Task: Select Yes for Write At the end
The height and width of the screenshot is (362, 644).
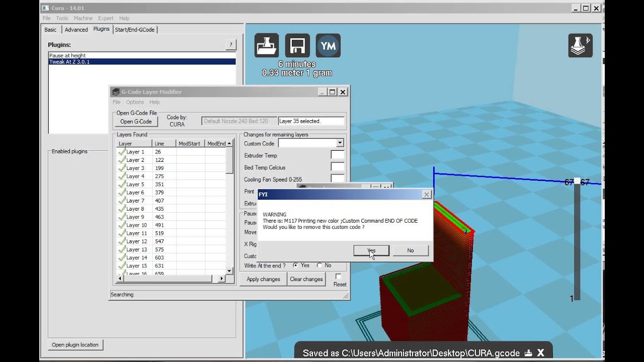Action: pyautogui.click(x=295, y=265)
